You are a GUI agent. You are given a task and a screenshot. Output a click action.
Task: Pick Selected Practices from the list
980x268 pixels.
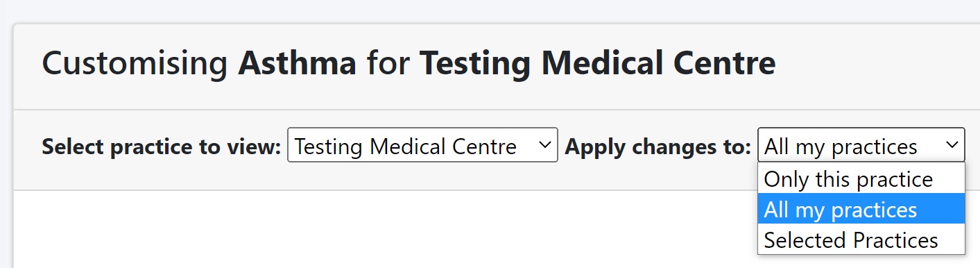[x=861, y=240]
